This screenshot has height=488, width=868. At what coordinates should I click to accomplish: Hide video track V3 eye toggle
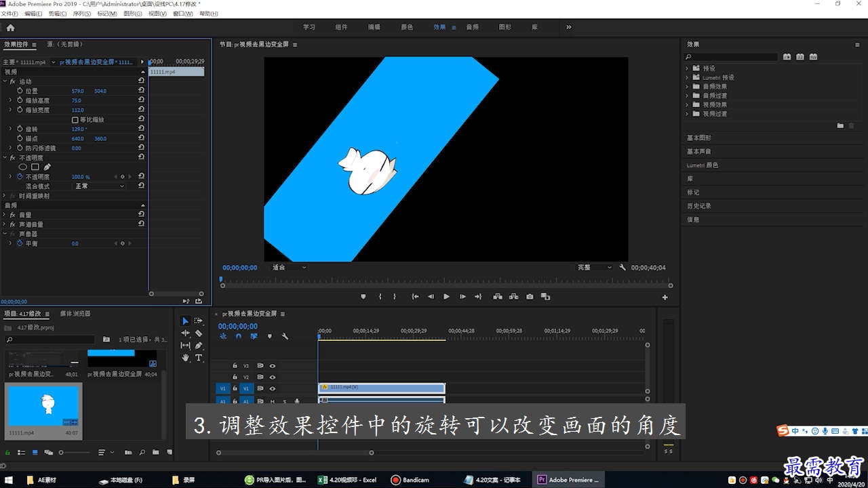point(272,365)
